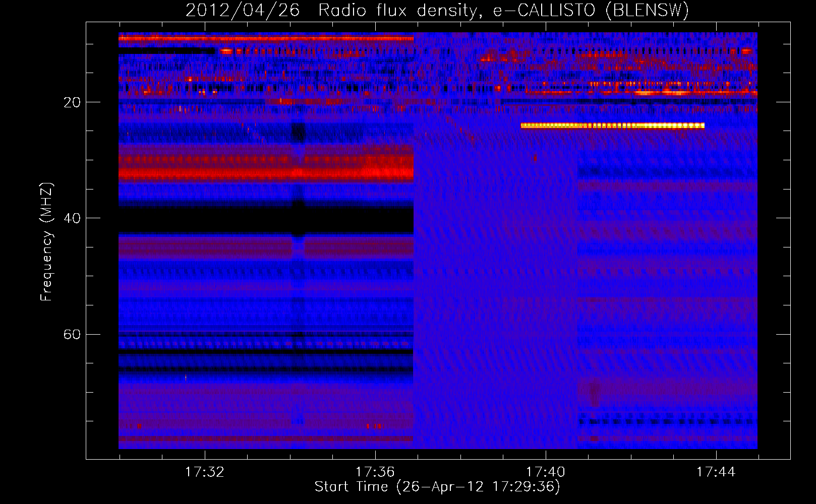Click the 60 MHz frequency tick label
816x504 pixels.
pos(72,335)
